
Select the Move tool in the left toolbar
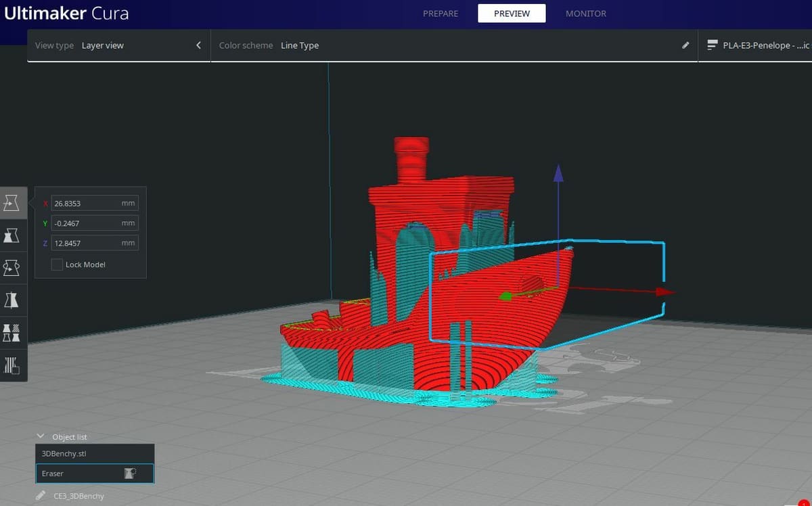(x=12, y=202)
